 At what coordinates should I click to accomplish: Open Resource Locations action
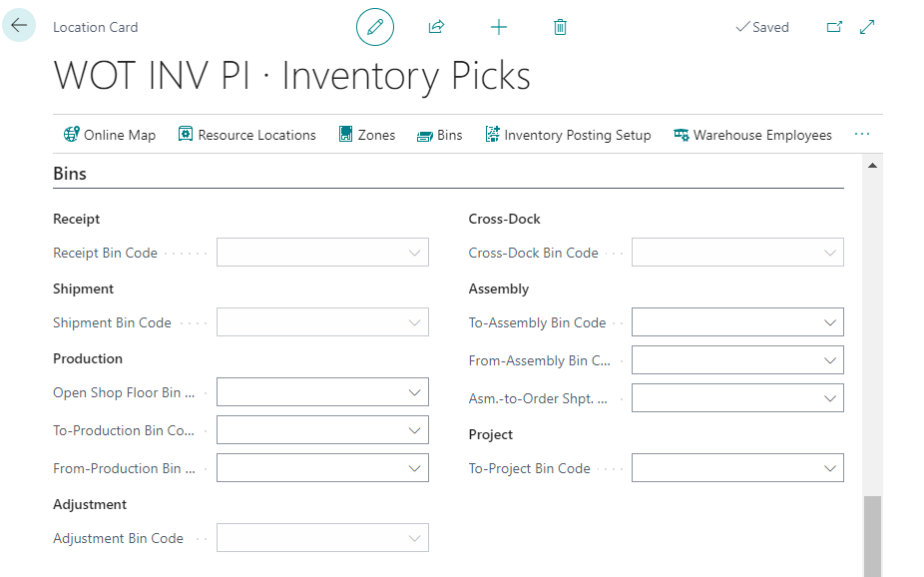(x=246, y=135)
